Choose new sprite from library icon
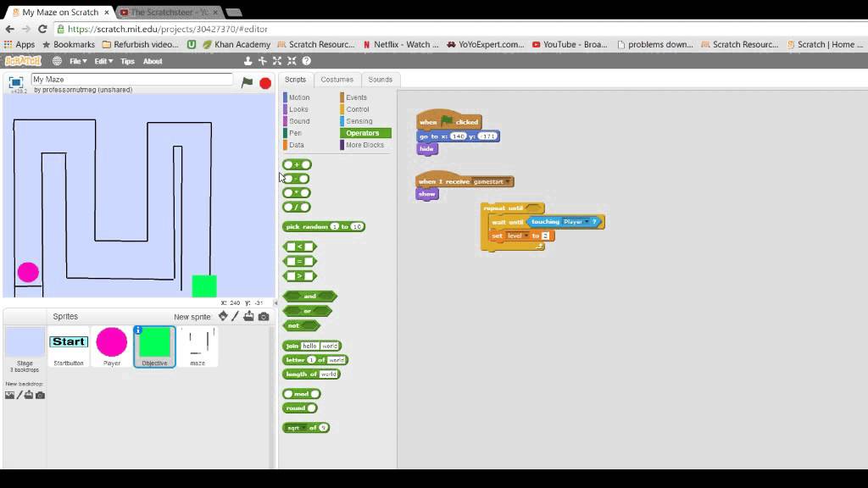This screenshot has width=868, height=488. point(223,316)
